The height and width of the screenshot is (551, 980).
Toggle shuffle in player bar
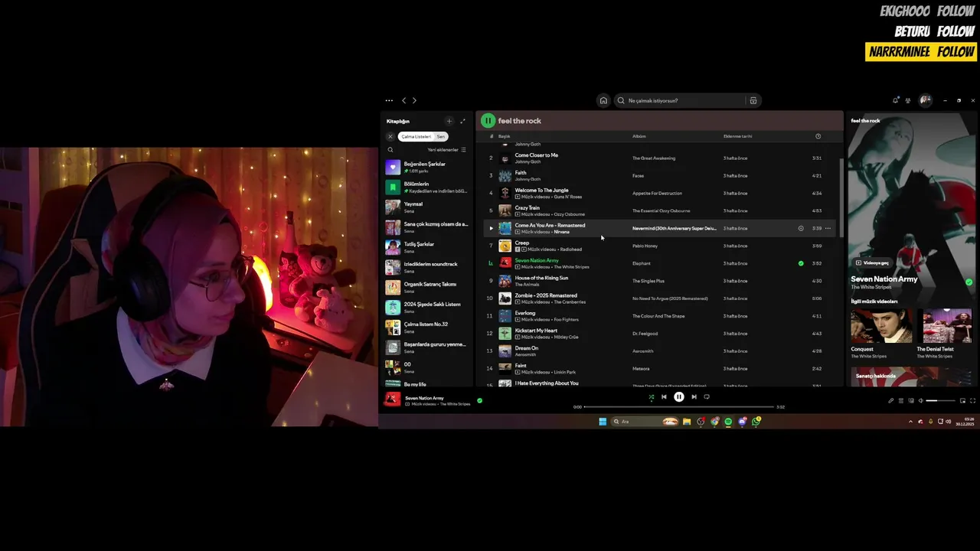tap(652, 396)
